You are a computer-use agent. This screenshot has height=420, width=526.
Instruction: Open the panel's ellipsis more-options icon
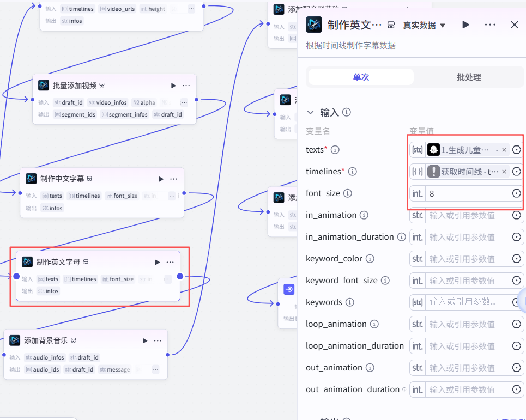pos(490,25)
